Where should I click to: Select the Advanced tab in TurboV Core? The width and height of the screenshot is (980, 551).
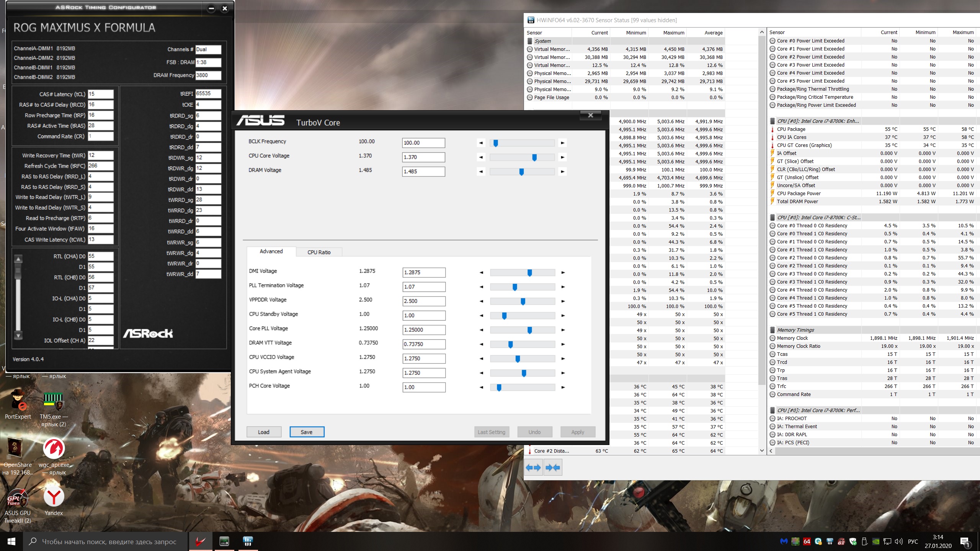271,251
